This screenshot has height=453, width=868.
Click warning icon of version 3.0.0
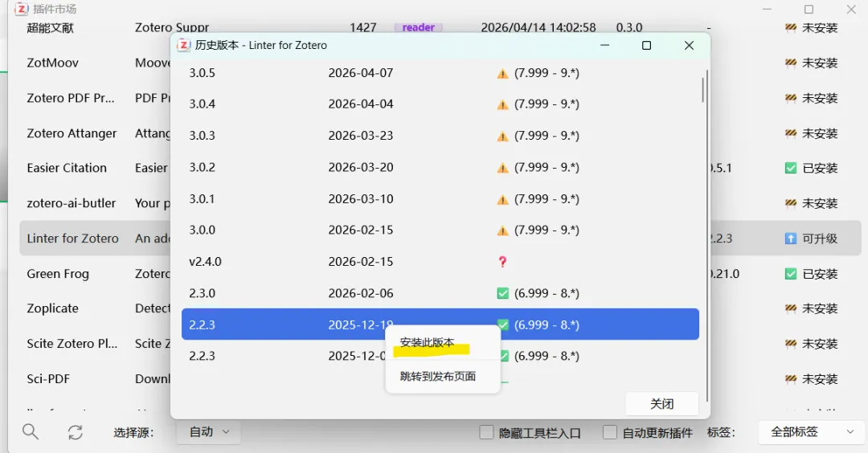502,231
